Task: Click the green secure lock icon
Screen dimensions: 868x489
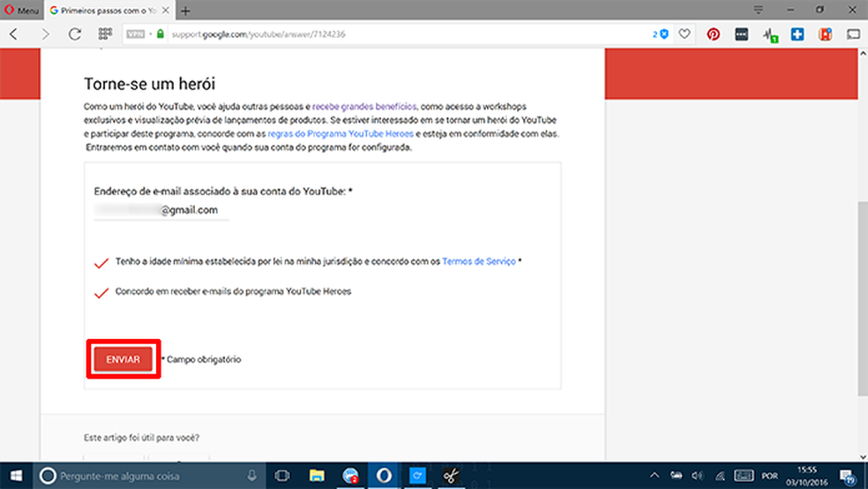Action: coord(161,34)
